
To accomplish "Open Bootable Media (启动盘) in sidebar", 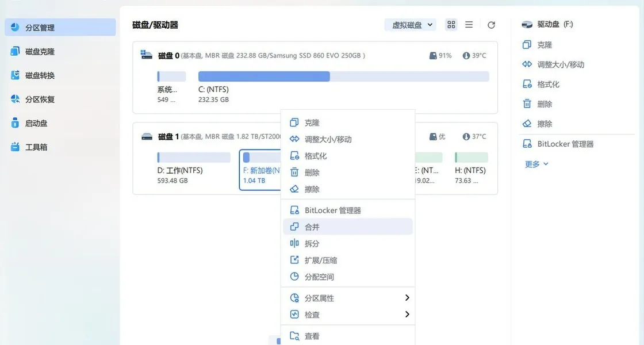I will [36, 123].
